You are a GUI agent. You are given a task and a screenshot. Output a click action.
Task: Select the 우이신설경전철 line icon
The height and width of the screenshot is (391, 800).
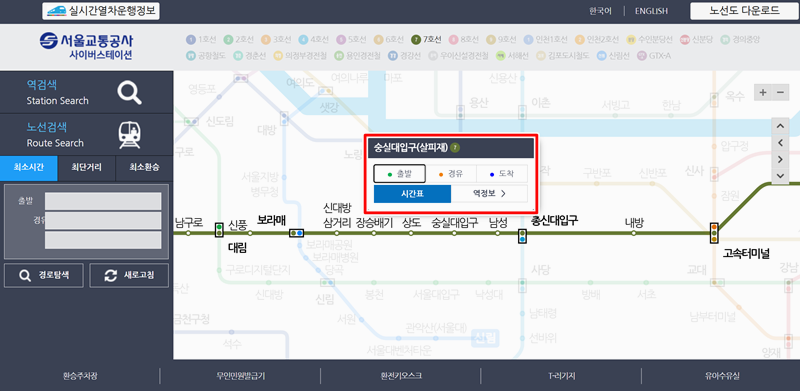click(433, 55)
